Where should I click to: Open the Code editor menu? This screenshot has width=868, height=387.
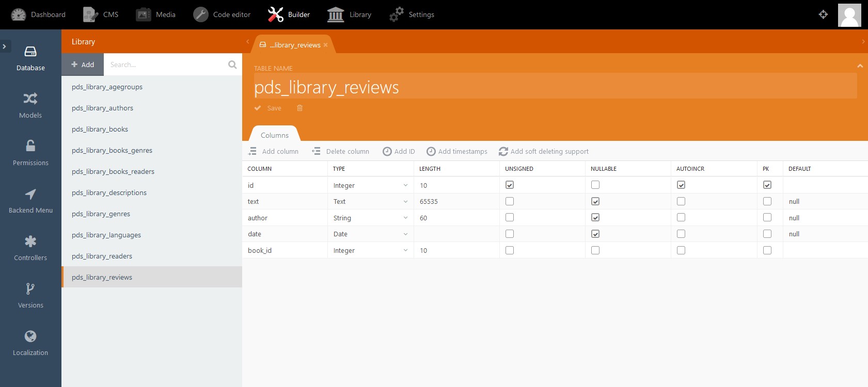(x=222, y=14)
